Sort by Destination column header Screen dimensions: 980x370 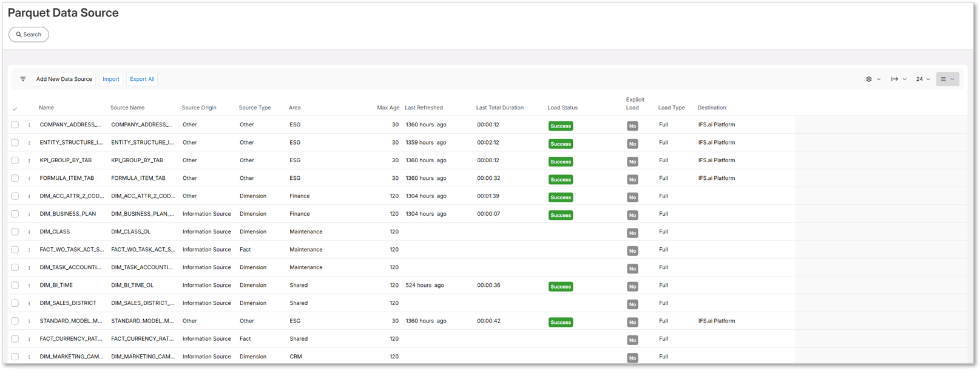pos(712,108)
